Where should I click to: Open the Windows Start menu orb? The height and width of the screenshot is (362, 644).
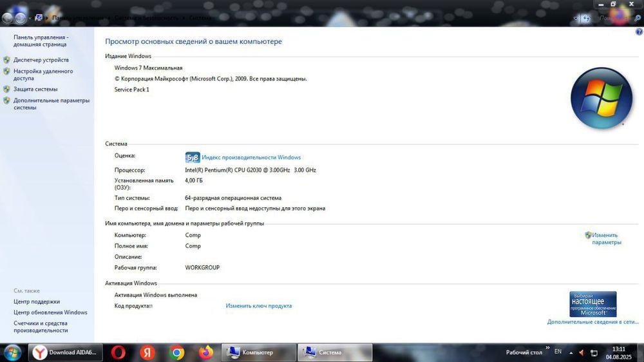pyautogui.click(x=12, y=352)
